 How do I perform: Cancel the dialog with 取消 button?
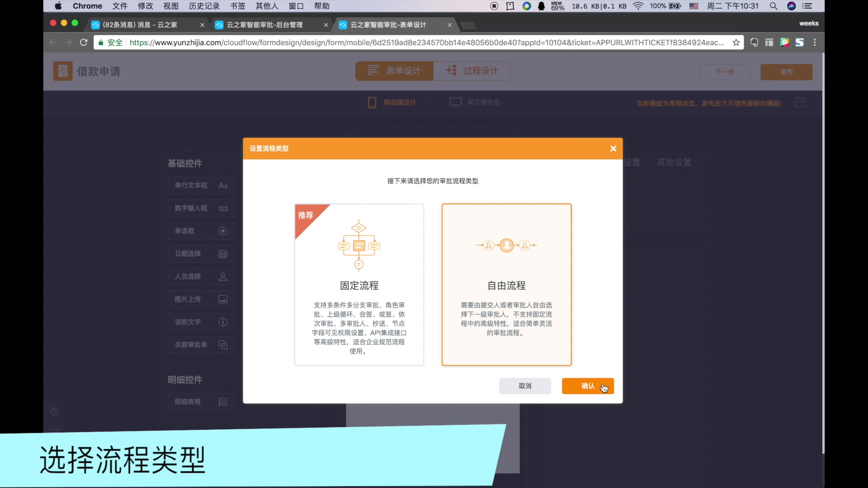pyautogui.click(x=525, y=386)
